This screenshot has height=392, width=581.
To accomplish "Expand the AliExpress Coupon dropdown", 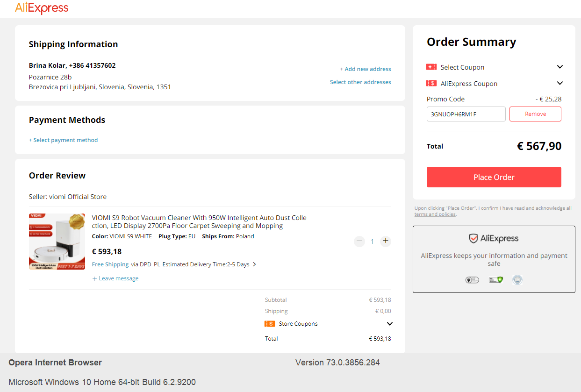I will point(560,84).
